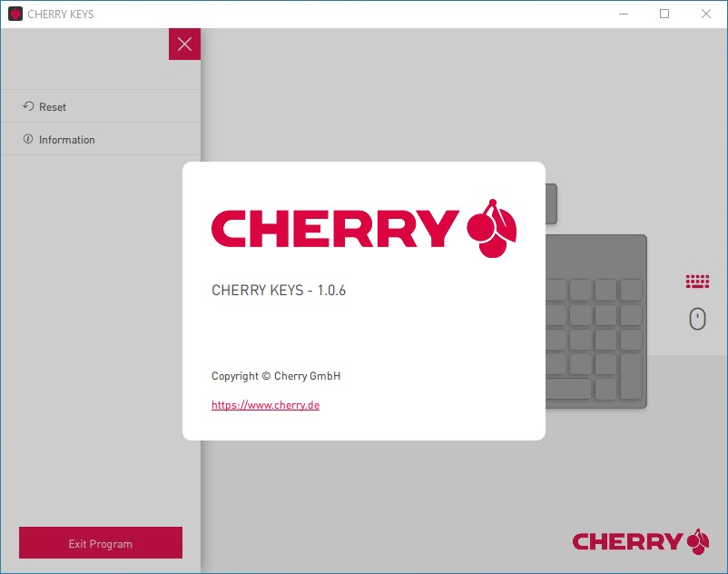Click the CHERRY logo in the lower-right corner
Image resolution: width=728 pixels, height=574 pixels.
pos(641,541)
